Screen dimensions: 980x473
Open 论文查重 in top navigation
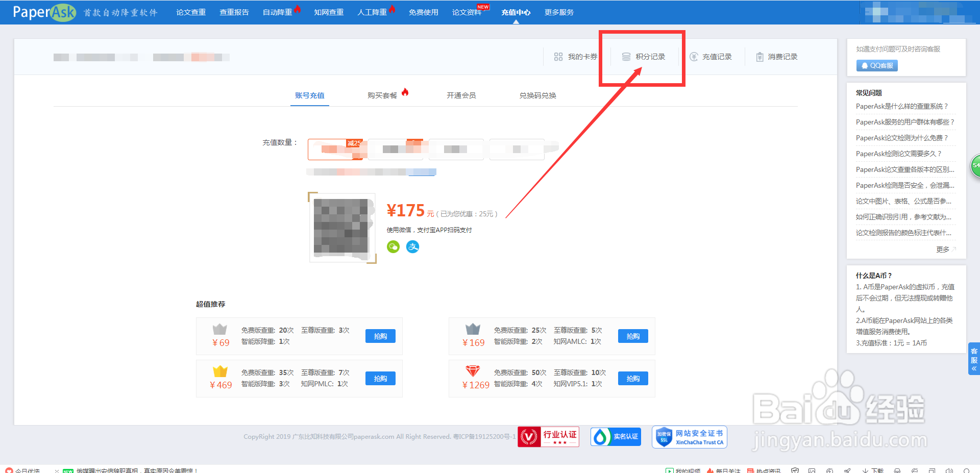point(191,12)
